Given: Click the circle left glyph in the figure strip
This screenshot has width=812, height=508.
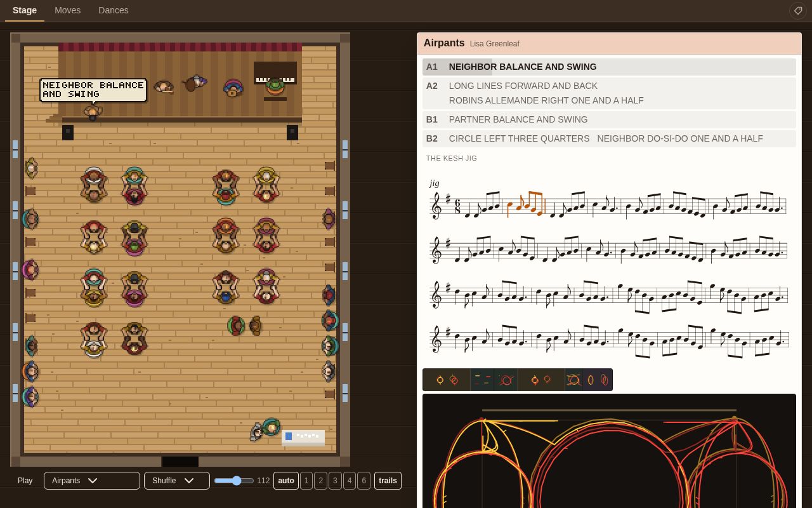Looking at the screenshot, I should point(573,380).
